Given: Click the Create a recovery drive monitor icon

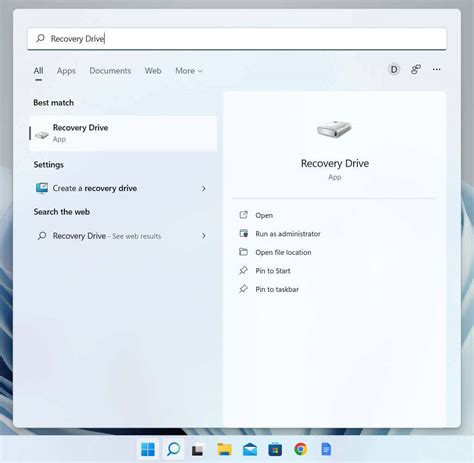Looking at the screenshot, I should click(x=42, y=188).
